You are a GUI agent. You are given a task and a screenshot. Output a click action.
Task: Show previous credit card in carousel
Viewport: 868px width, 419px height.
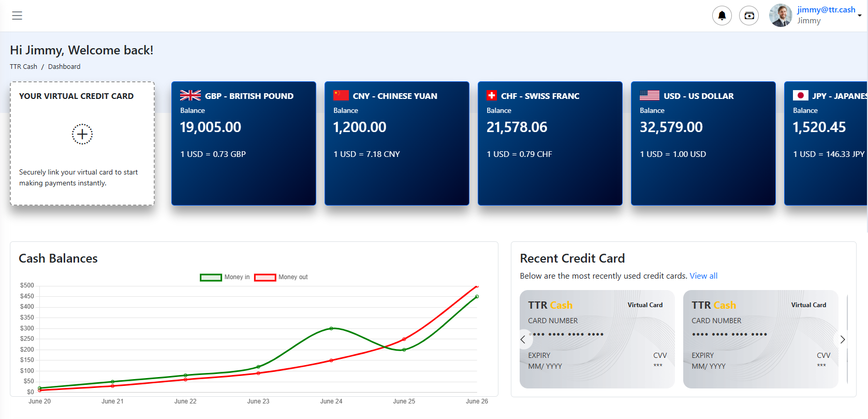[x=523, y=339]
